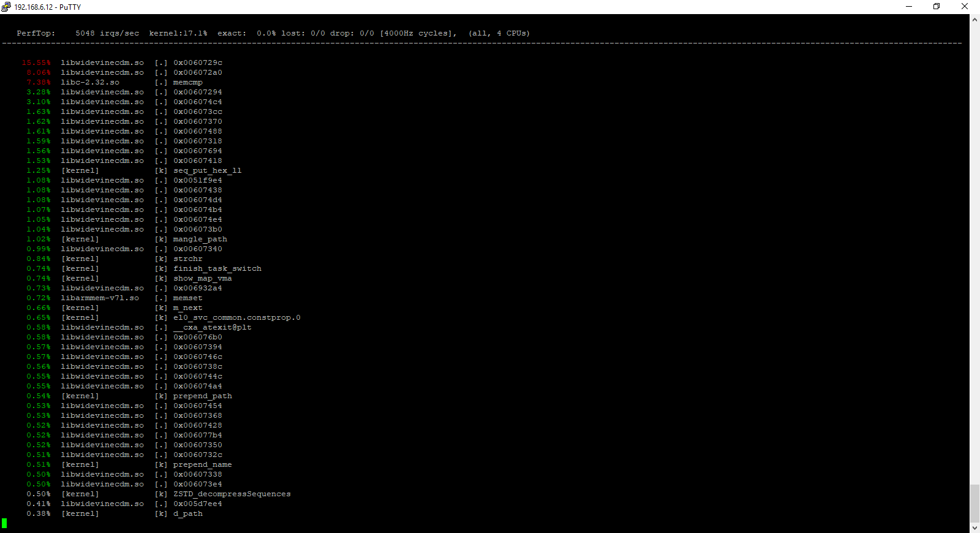
Task: Close the PuTTY session window
Action: point(965,7)
